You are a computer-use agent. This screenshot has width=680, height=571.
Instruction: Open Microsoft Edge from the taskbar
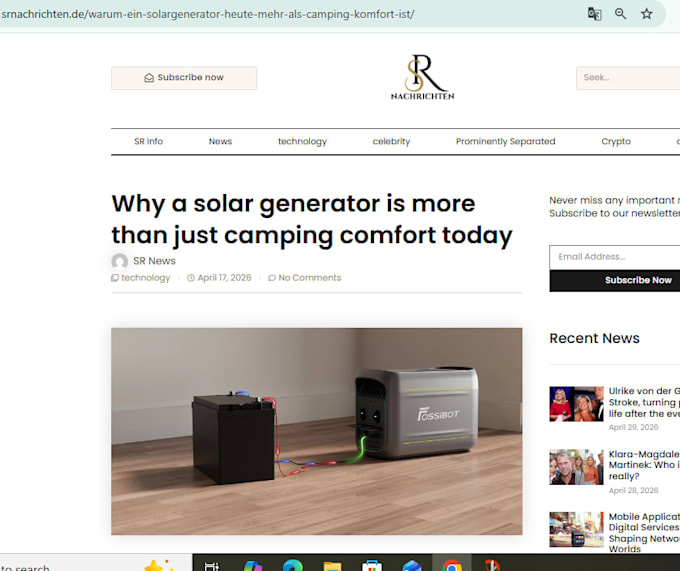tap(293, 565)
